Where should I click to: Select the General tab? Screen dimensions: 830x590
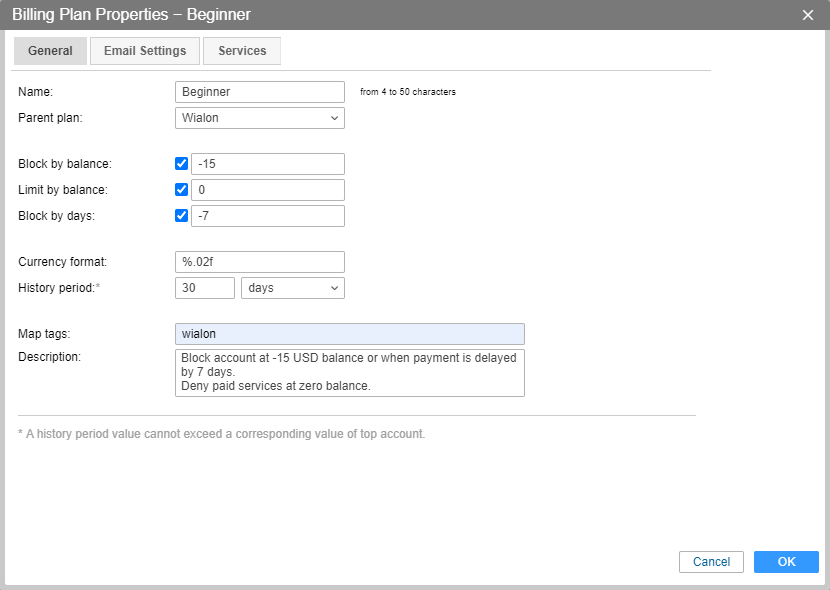click(50, 51)
